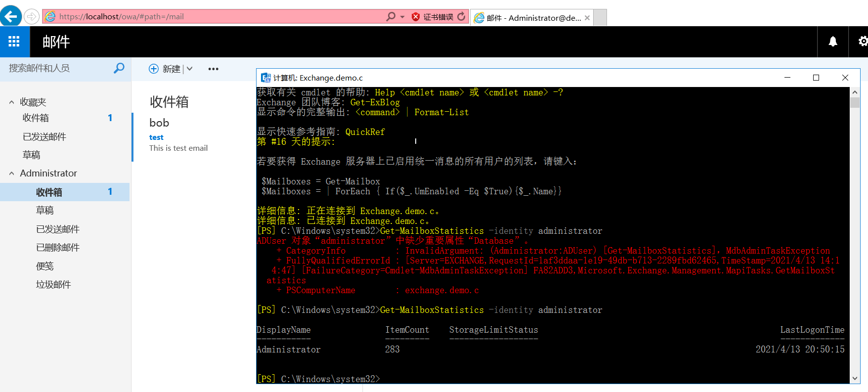
Task: Click the PowerShell scrollbar down arrow
Action: coord(855,378)
